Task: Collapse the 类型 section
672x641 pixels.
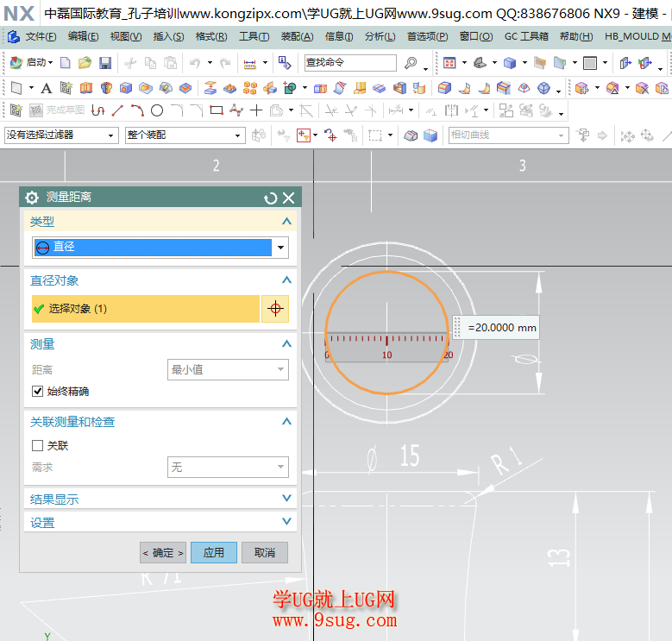Action: point(286,222)
